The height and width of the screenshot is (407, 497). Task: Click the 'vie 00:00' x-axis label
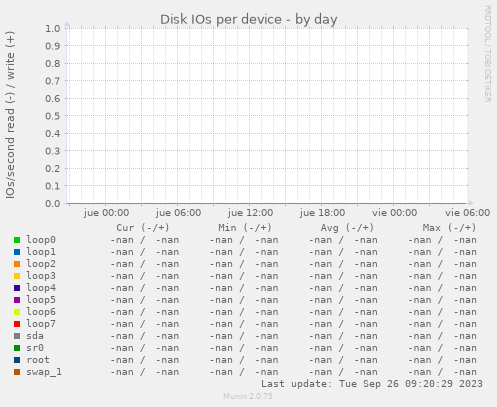click(395, 213)
